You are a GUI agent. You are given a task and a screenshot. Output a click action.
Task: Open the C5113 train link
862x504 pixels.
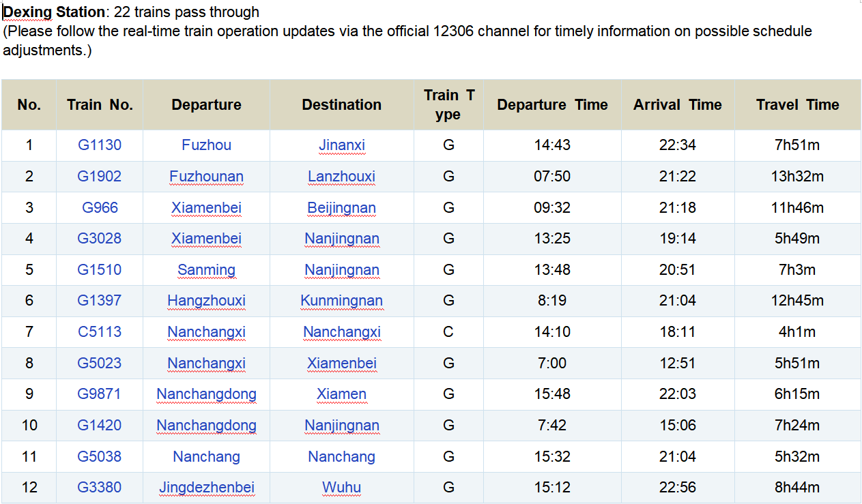(x=100, y=331)
